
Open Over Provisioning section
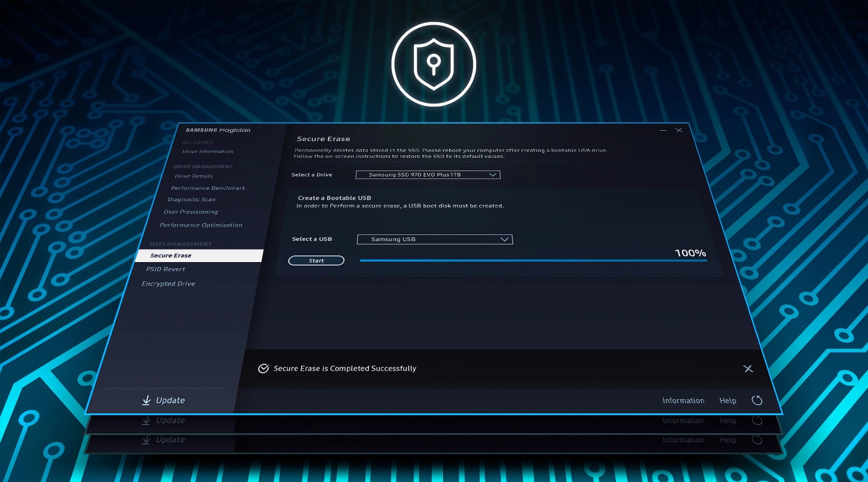(190, 212)
